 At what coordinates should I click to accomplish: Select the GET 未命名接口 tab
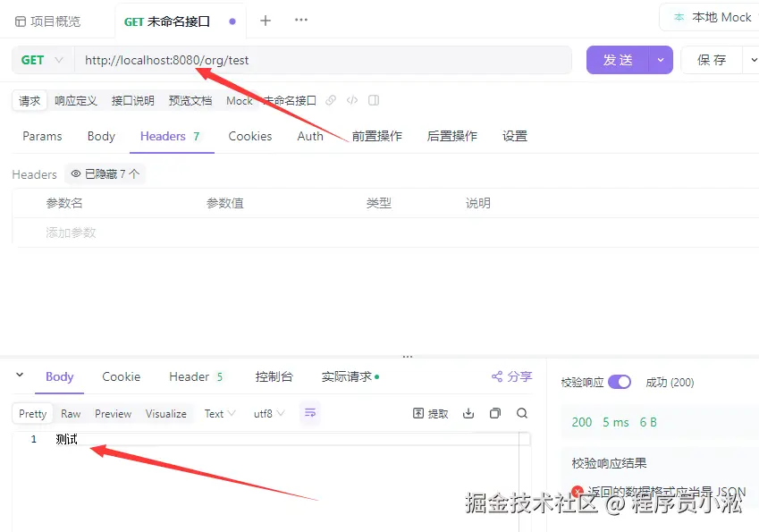(167, 21)
